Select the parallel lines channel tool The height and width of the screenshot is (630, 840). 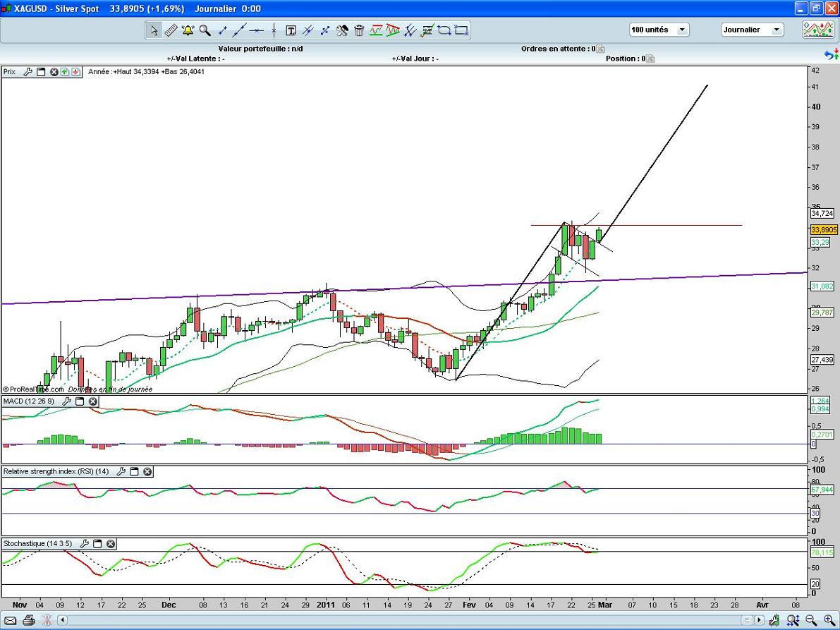coord(308,30)
